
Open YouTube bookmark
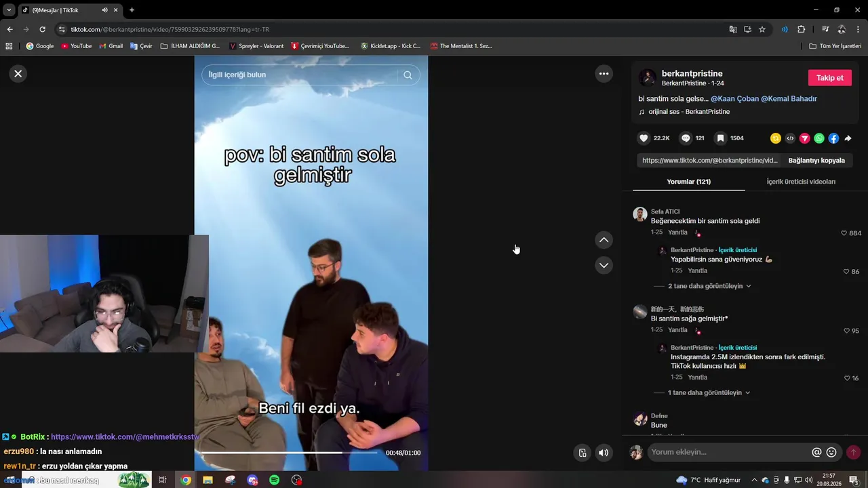76,46
